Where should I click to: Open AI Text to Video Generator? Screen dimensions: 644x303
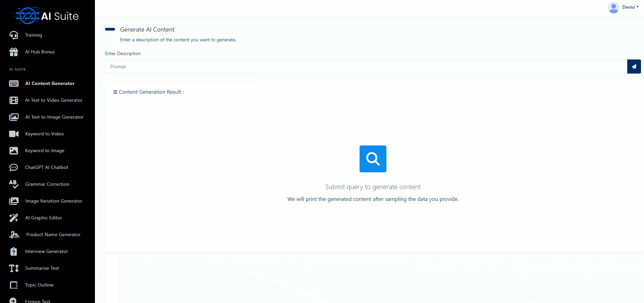click(x=54, y=100)
